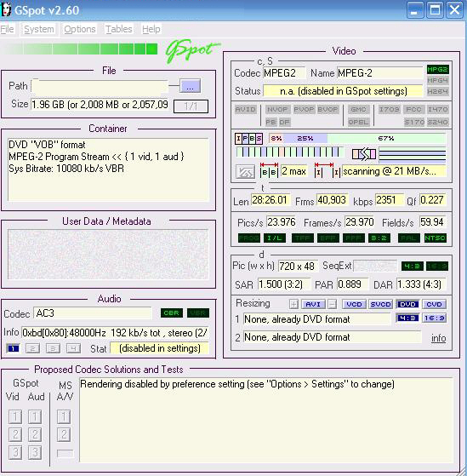
Task: Click the 'Sys Bitrate: 10080 kb/s VBR' line
Action: click(66, 169)
